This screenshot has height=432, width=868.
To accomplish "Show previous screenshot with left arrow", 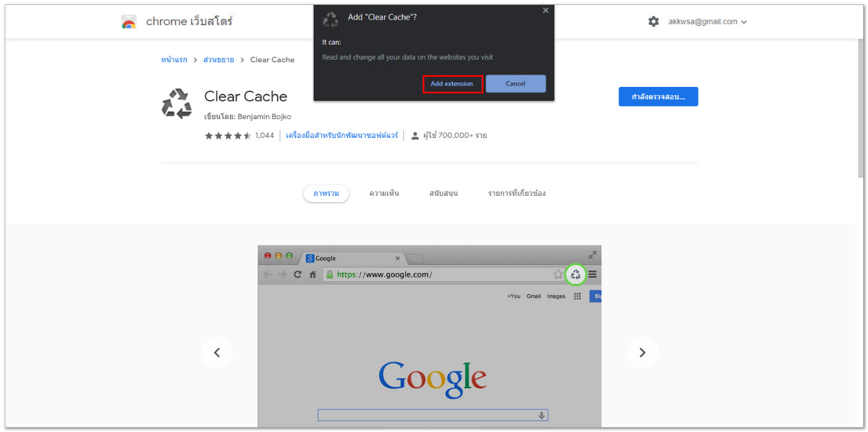I will coord(217,353).
